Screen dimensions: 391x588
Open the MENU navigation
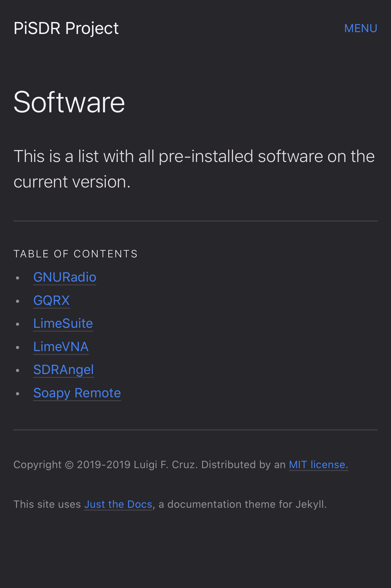tap(360, 28)
